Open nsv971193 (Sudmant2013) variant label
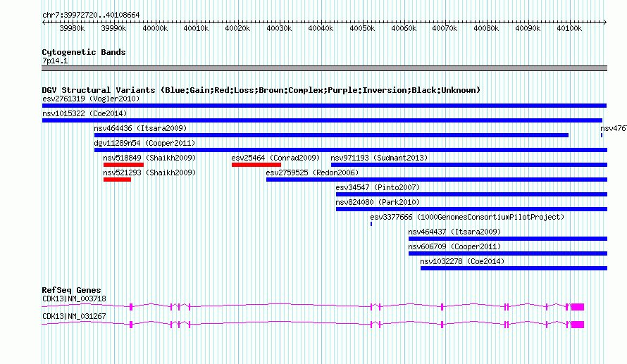Screen dimensions: 627x364 pyautogui.click(x=379, y=158)
